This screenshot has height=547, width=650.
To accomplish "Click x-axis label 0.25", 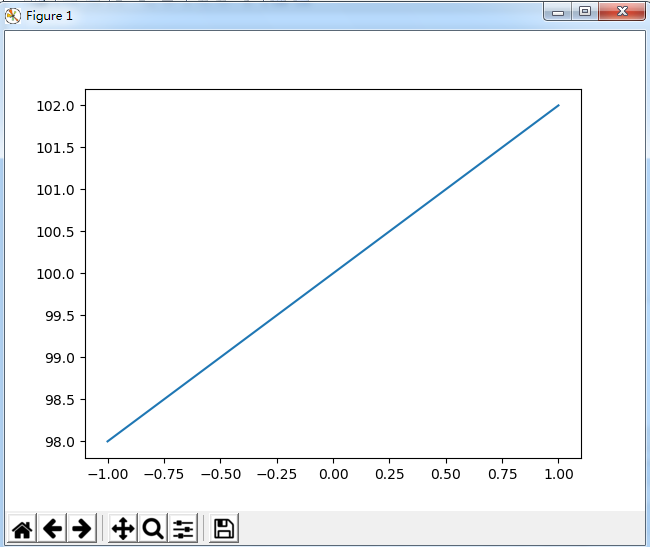I will 389,474.
